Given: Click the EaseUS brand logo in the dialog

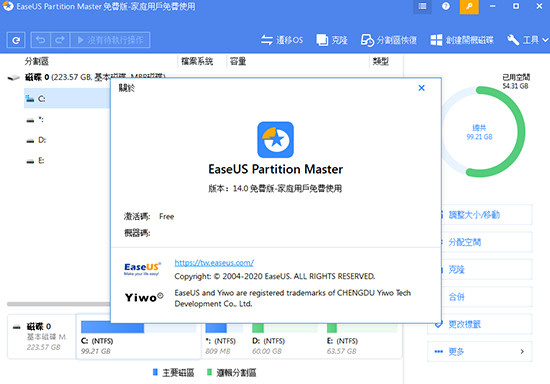Looking at the screenshot, I should pos(142,269).
